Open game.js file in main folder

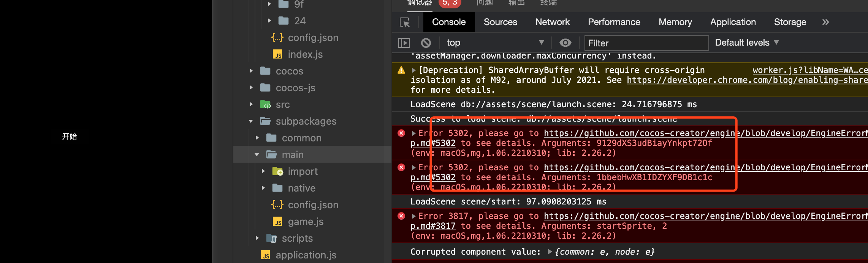[x=306, y=222]
